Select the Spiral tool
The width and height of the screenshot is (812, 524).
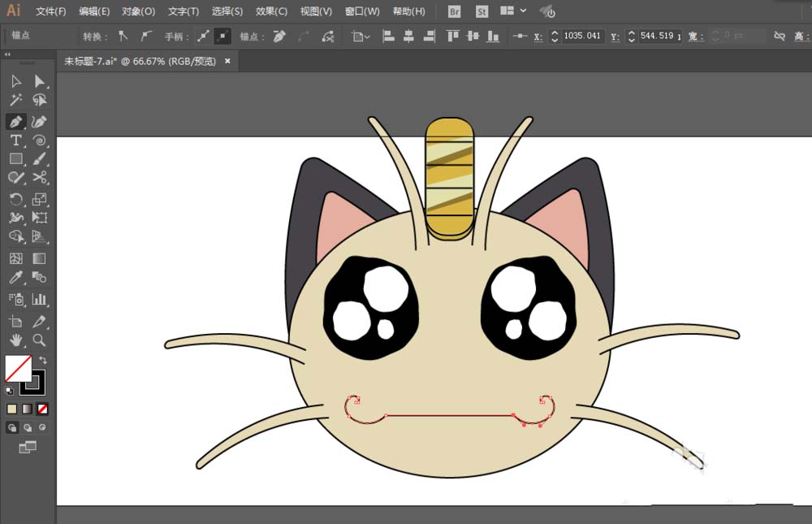point(39,141)
